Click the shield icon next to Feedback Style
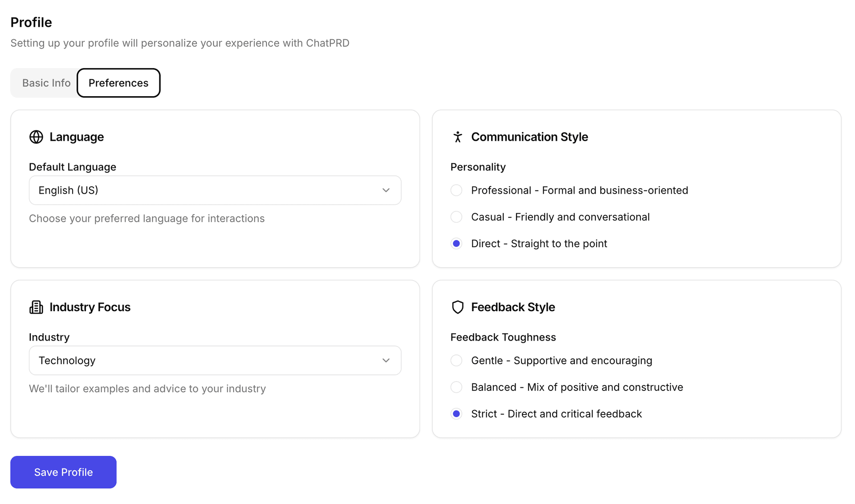The image size is (855, 504). pyautogui.click(x=457, y=307)
